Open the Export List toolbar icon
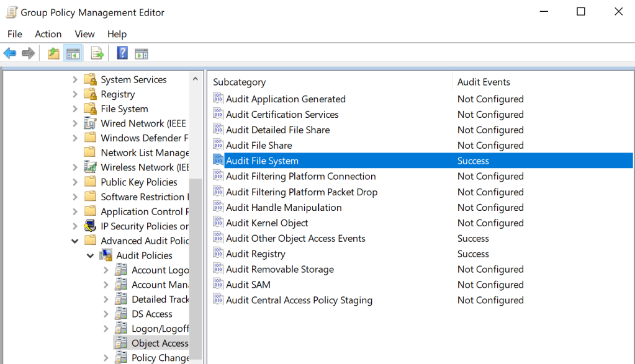Viewport: 635px width, 364px height. coord(97,53)
